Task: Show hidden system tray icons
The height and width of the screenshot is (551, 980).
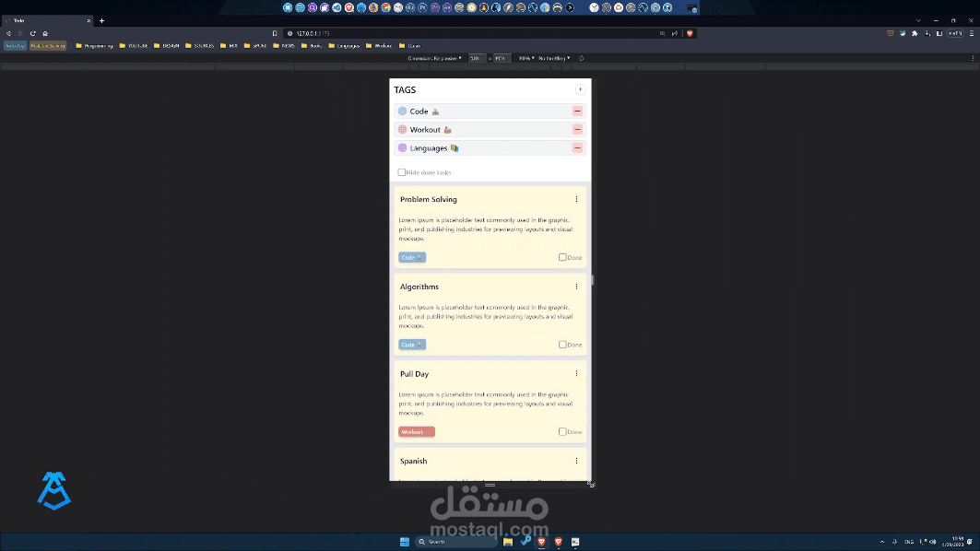Action: pos(882,542)
